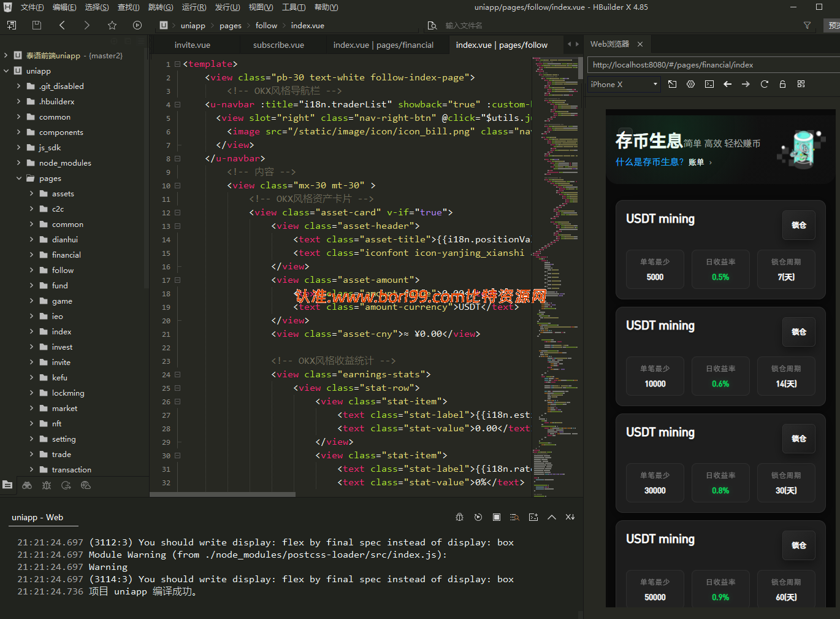Navigate back with the editor toolbar left chevron
840x619 pixels.
click(x=62, y=25)
